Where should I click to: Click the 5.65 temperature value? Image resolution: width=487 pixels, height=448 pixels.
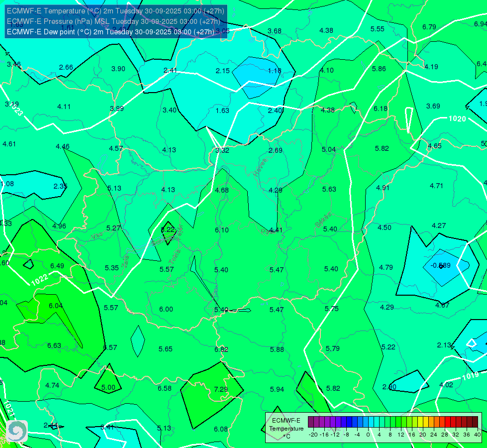tap(166, 349)
